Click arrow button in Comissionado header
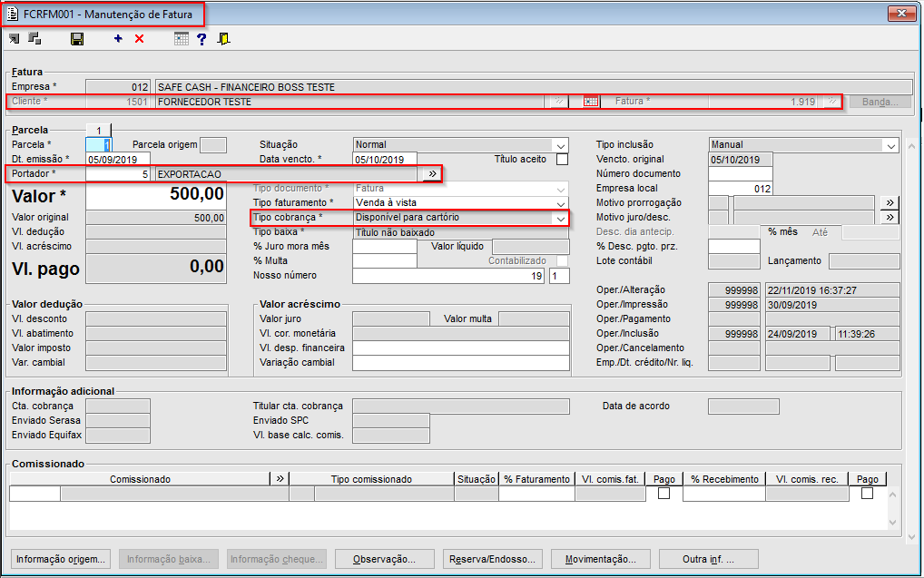The width and height of the screenshot is (924, 578). [x=280, y=479]
